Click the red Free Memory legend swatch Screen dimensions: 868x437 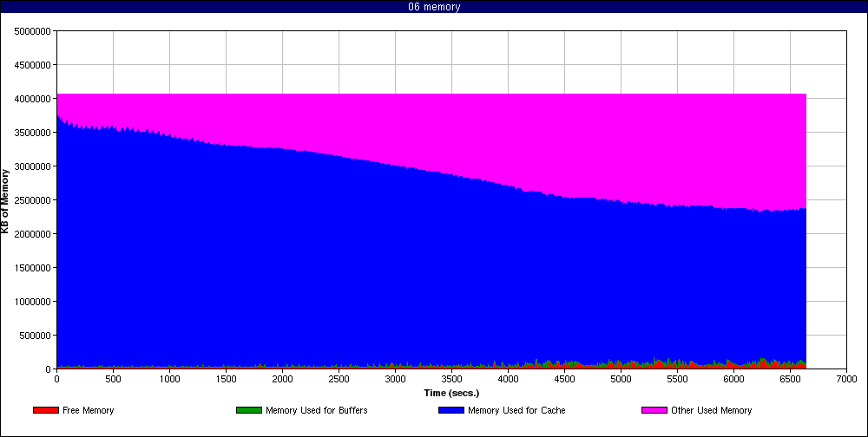point(46,410)
